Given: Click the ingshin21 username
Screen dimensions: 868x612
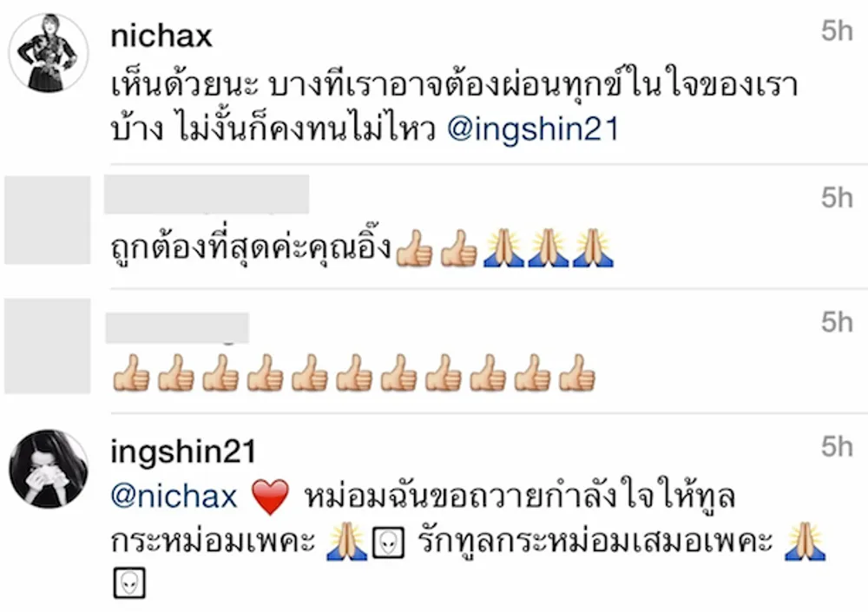Looking at the screenshot, I should coord(183,452).
